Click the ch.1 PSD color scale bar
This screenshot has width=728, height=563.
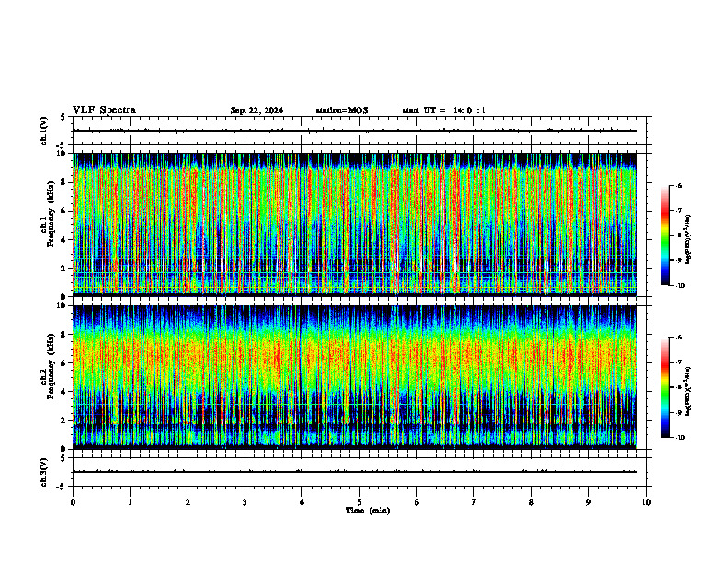(x=665, y=236)
